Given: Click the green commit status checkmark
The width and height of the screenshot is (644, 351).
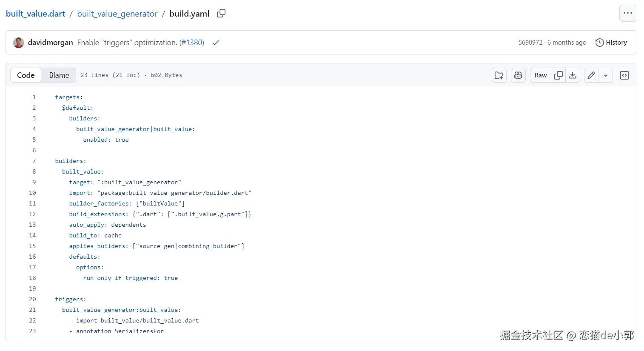Looking at the screenshot, I should click(216, 43).
